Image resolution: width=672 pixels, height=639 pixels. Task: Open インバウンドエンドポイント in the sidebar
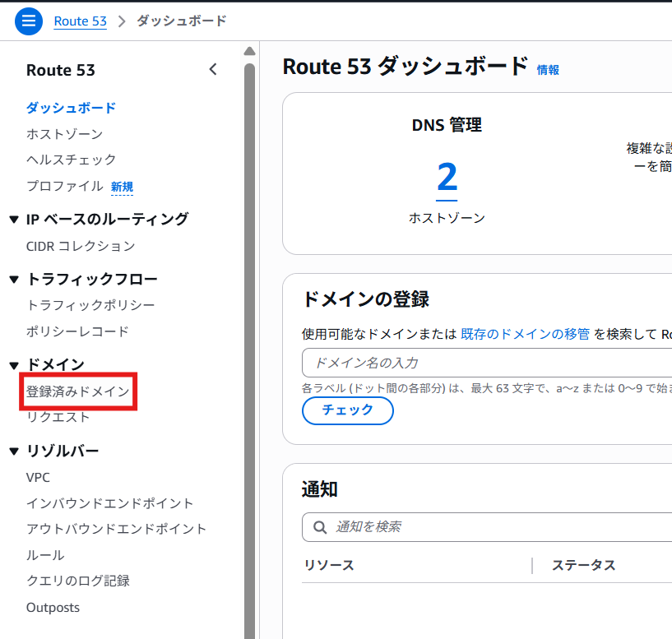point(109,503)
